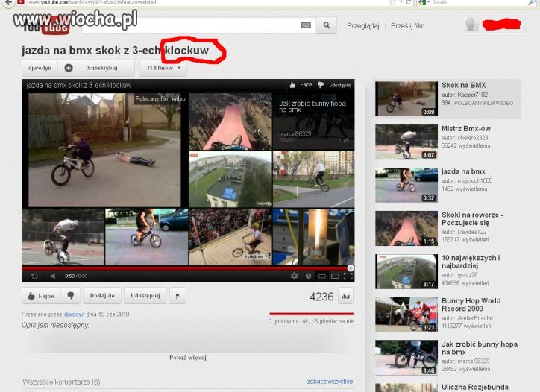
Task: Click the search magnifier button
Action: 326,25
